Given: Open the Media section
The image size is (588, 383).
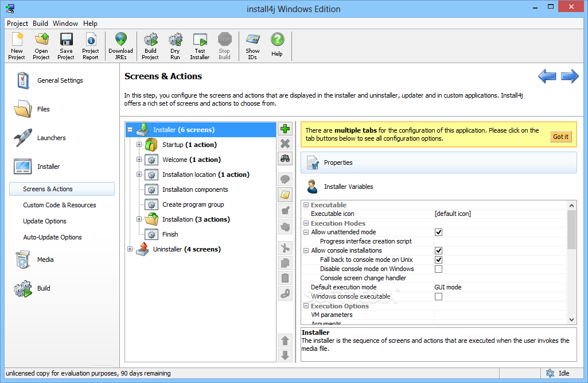Looking at the screenshot, I should [34, 260].
